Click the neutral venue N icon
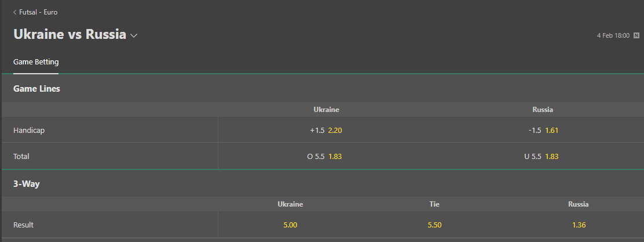The image size is (644, 242). click(636, 35)
